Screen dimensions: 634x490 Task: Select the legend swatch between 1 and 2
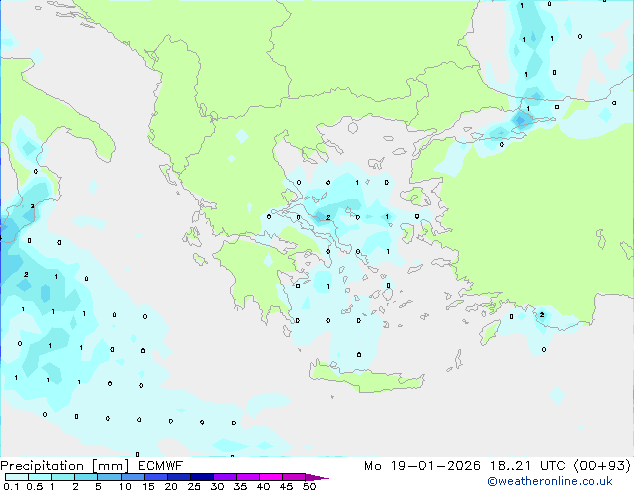pyautogui.click(x=63, y=477)
